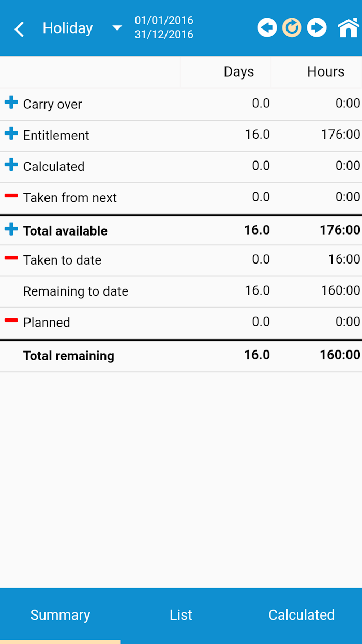Switch to the Calculated tab

[301, 615]
